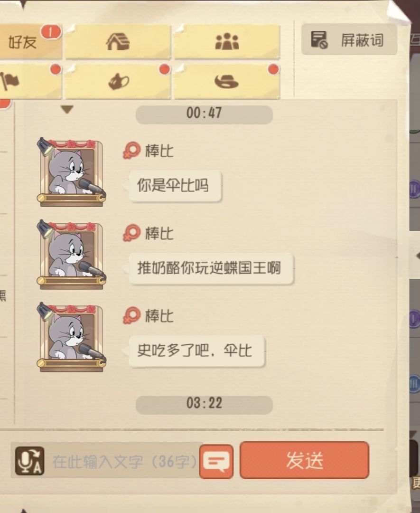This screenshot has height=513, width=420.
Task: Open the 好友 friends tab
Action: 30,42
